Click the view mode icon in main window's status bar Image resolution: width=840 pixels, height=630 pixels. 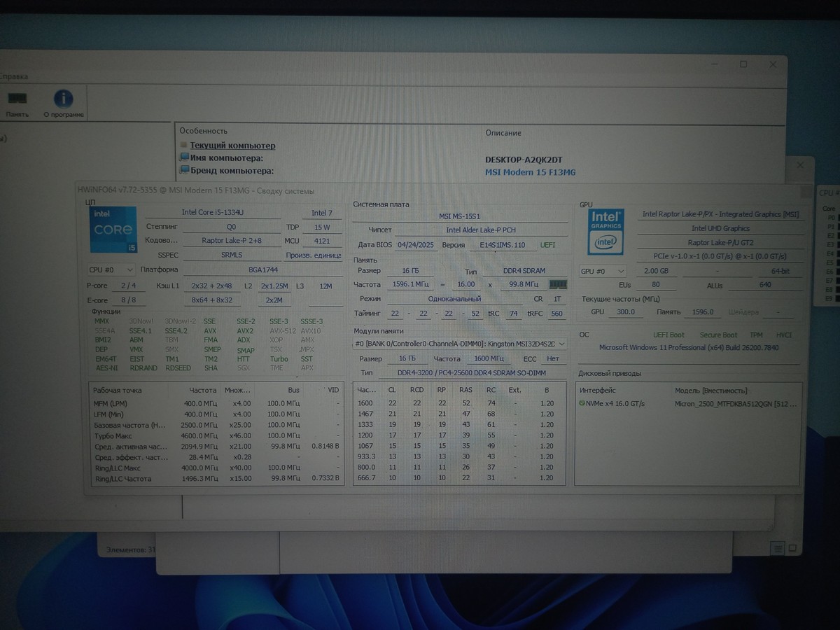coord(778,547)
